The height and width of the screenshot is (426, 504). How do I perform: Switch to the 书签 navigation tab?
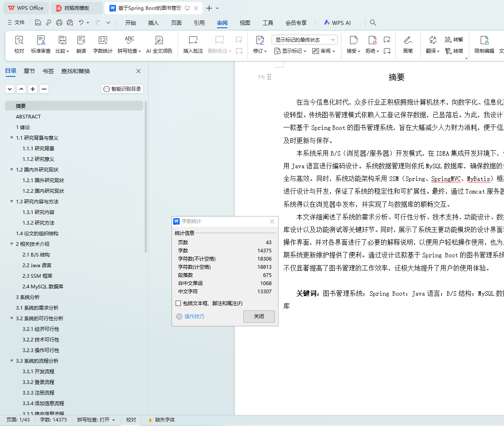tap(48, 71)
